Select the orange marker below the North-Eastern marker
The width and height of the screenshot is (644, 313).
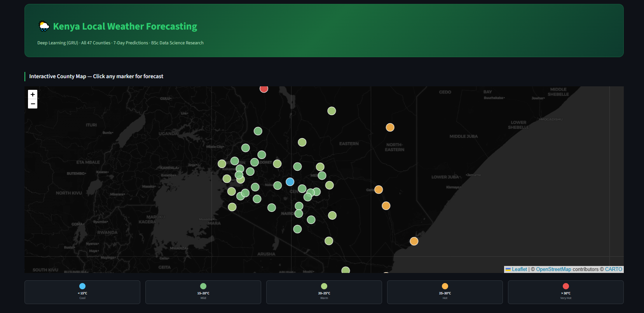[379, 189]
